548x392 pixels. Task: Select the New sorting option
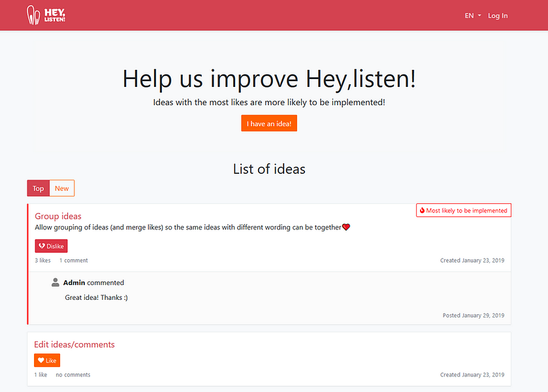(x=61, y=188)
